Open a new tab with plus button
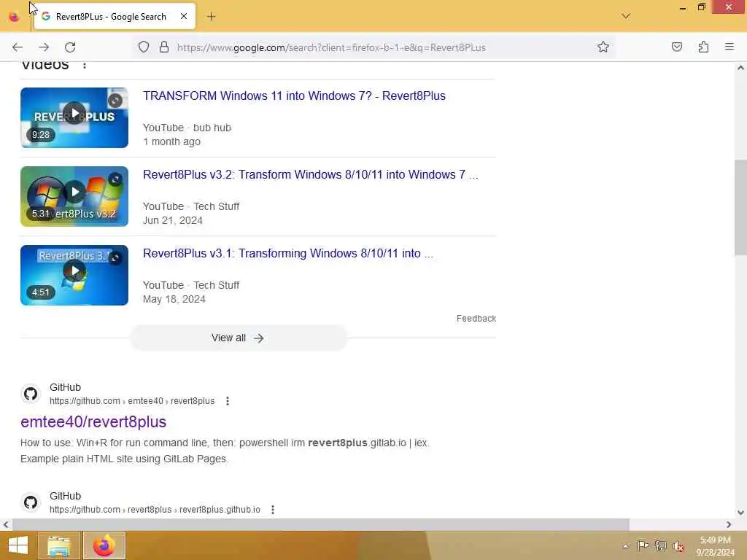 (x=212, y=17)
